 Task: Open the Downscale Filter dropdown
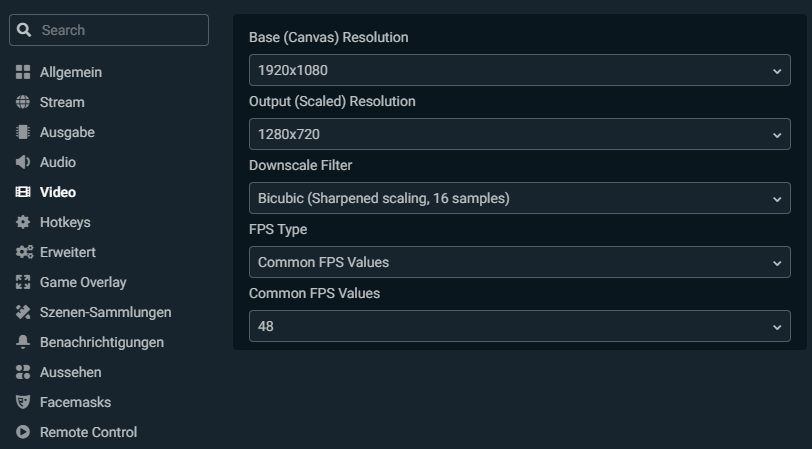(x=519, y=198)
